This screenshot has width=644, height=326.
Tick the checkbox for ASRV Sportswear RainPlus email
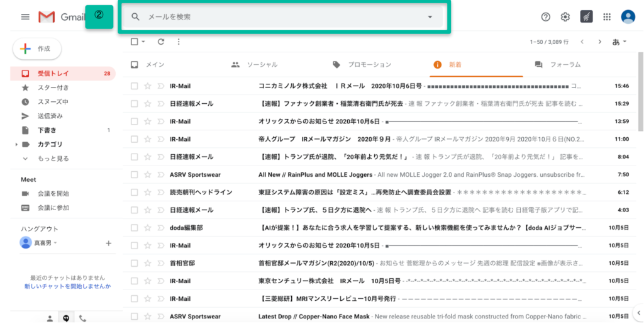click(x=134, y=174)
